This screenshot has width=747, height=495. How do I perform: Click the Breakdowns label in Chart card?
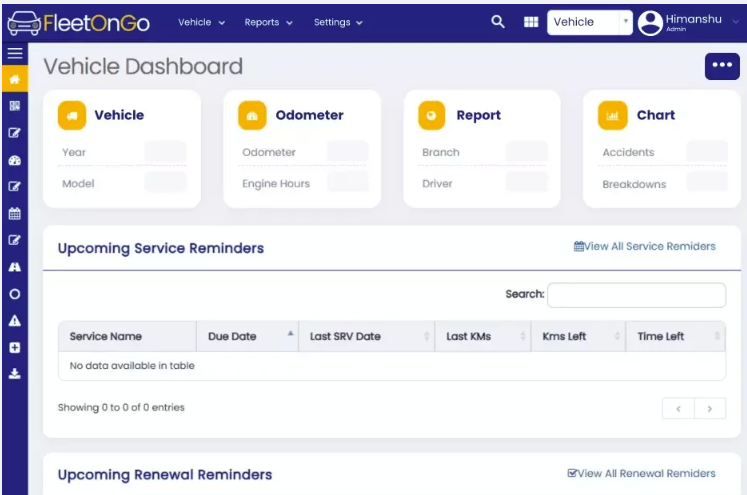point(634,184)
